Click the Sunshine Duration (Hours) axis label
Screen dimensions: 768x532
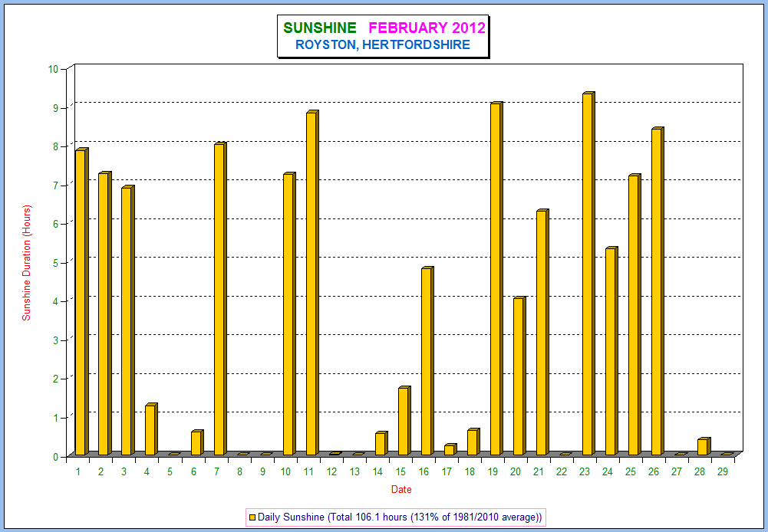[x=26, y=263]
